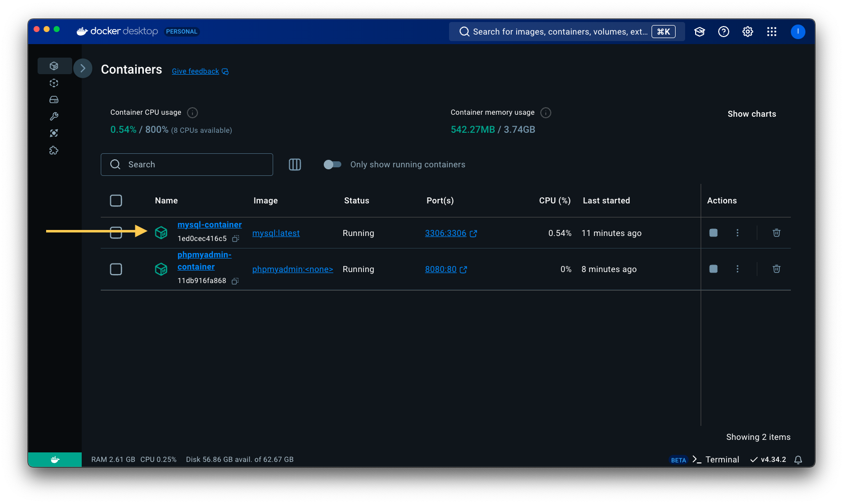The width and height of the screenshot is (843, 504).
Task: Open the Builds wrench icon in the sidebar
Action: point(54,116)
